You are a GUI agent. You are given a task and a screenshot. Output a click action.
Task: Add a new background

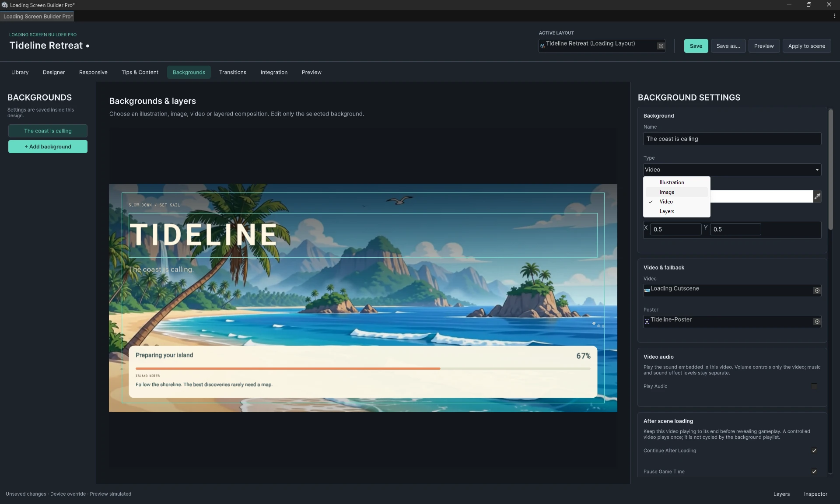pos(48,147)
